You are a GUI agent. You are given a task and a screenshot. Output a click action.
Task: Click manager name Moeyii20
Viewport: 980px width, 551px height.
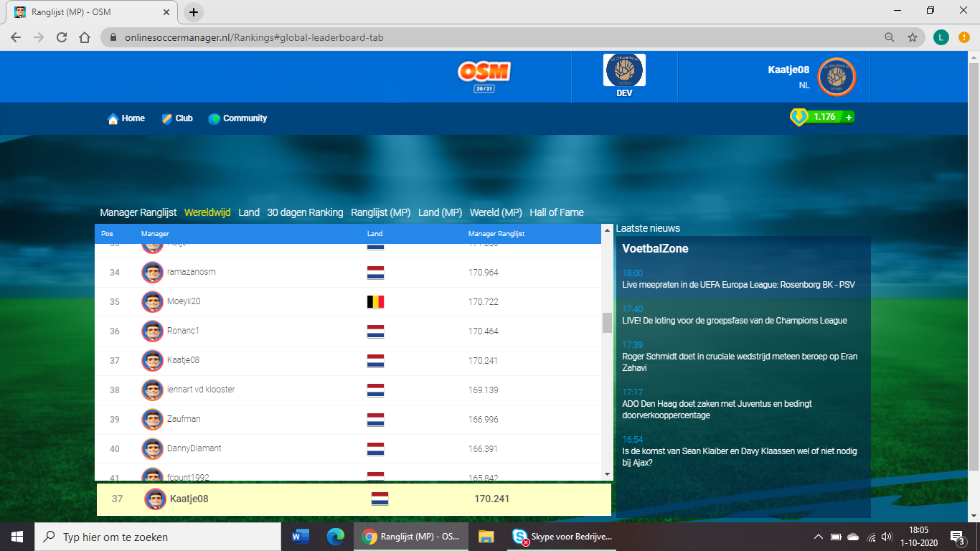point(184,301)
